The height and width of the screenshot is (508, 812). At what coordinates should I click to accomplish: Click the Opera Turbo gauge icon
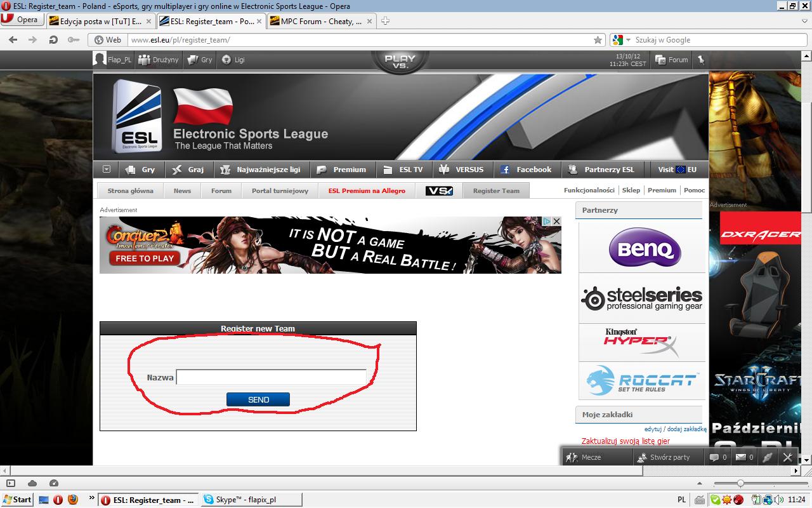click(x=54, y=484)
